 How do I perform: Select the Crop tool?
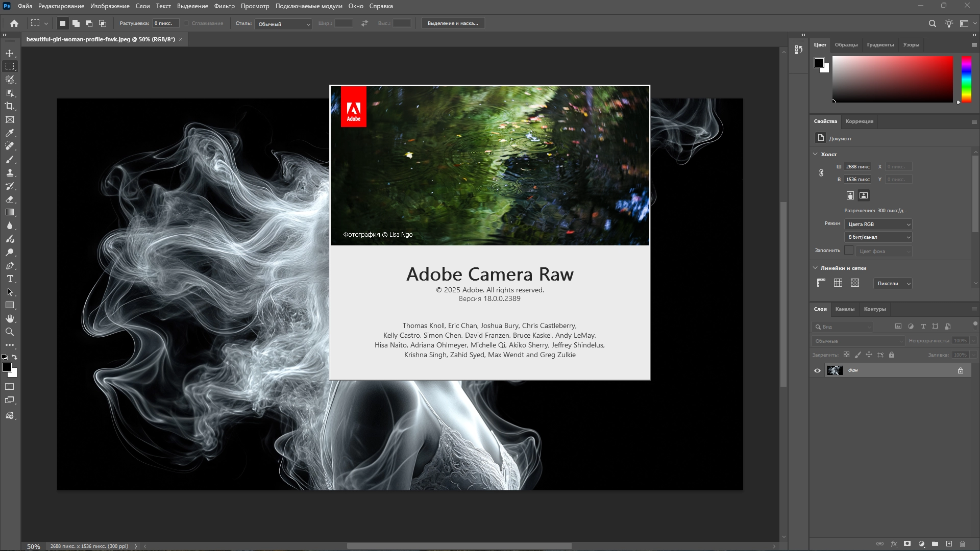(10, 106)
